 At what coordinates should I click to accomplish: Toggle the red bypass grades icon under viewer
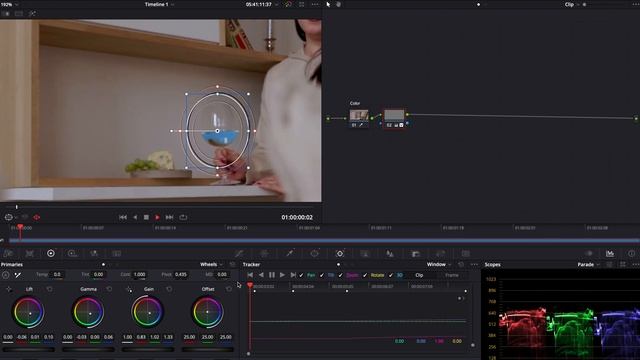coord(37,217)
